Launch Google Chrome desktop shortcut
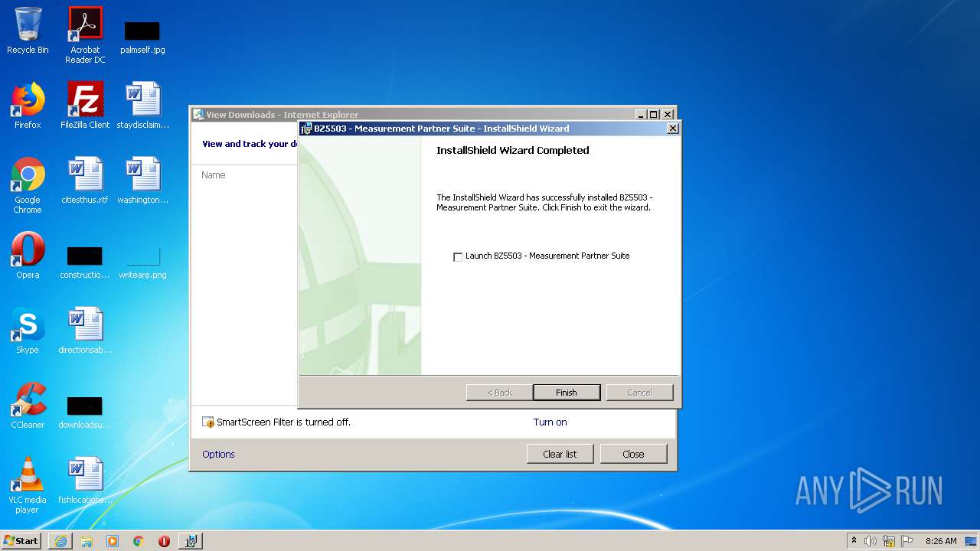This screenshot has height=551, width=980. point(28,186)
